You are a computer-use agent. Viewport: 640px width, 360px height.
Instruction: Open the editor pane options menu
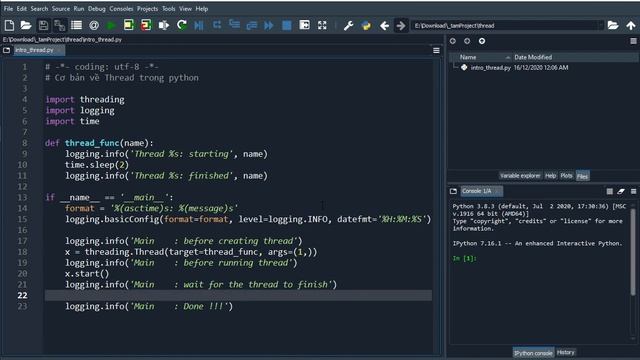pyautogui.click(x=436, y=50)
